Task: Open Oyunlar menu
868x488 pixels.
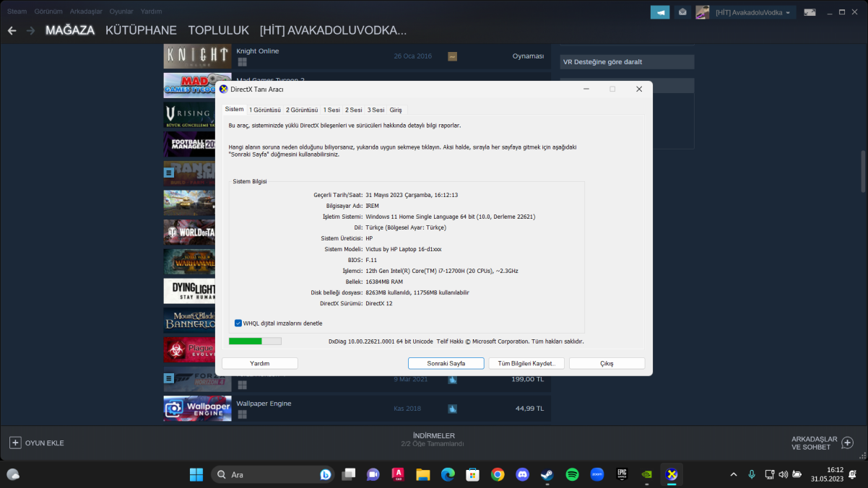Action: tap(121, 12)
